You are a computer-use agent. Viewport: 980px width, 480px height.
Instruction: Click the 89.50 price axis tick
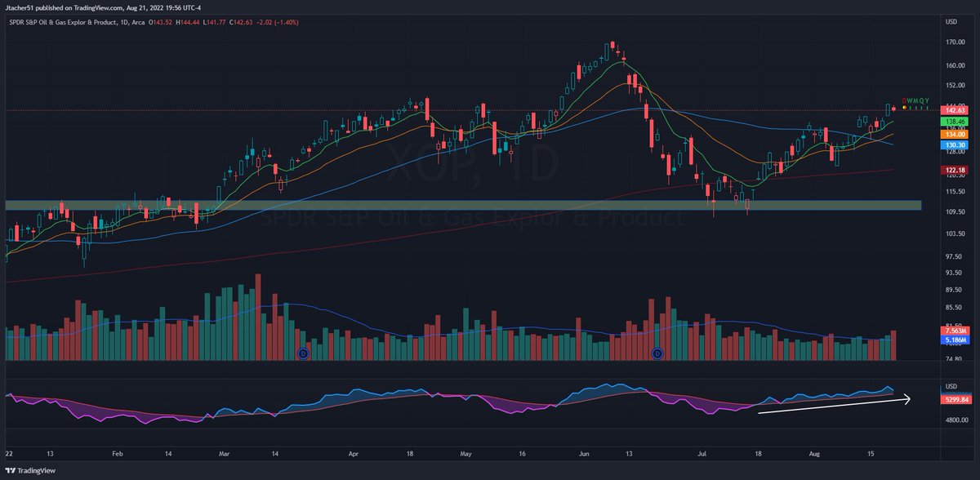click(x=955, y=290)
